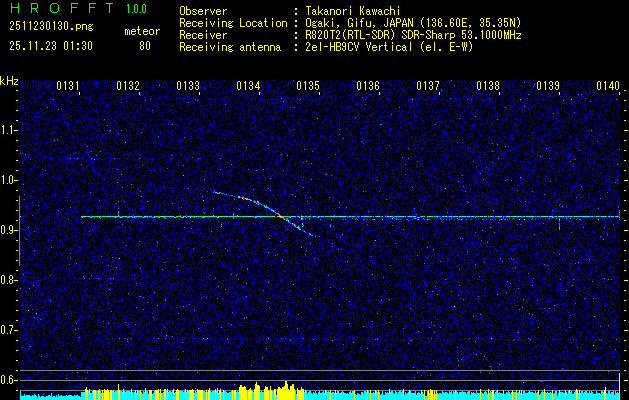Select the Receiving Location text line

point(350,23)
